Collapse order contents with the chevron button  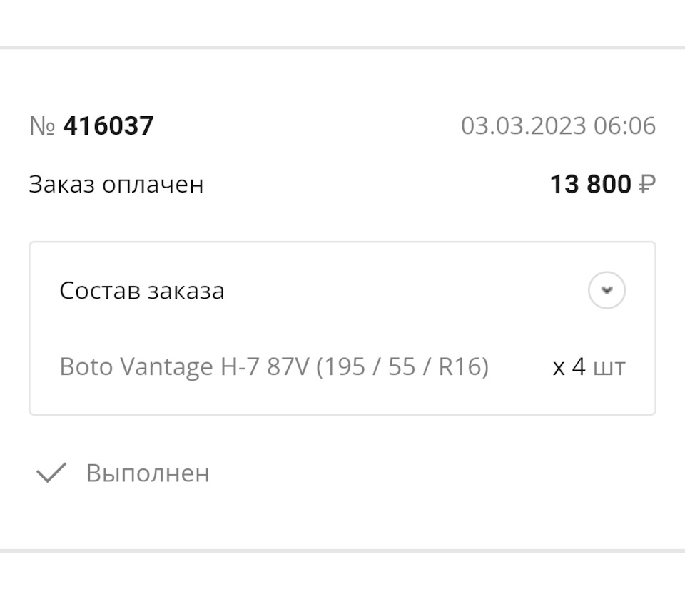coord(607,290)
